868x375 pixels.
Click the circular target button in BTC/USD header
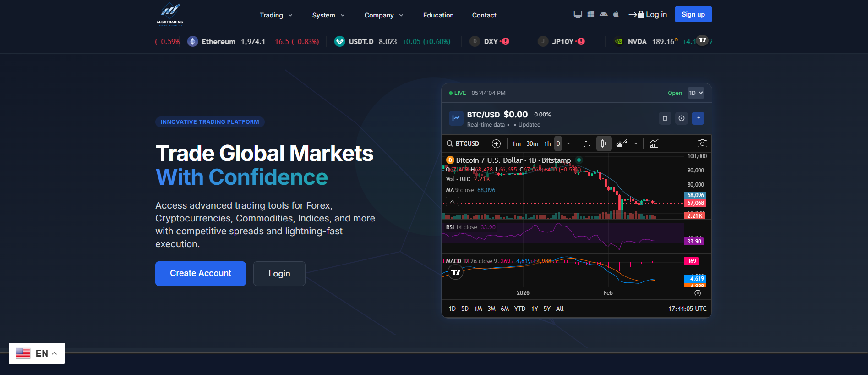(x=682, y=118)
